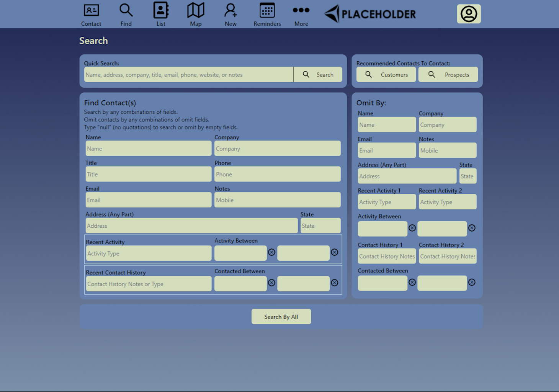The height and width of the screenshot is (392, 559).
Task: Click the Find Contact Address field
Action: pos(191,225)
